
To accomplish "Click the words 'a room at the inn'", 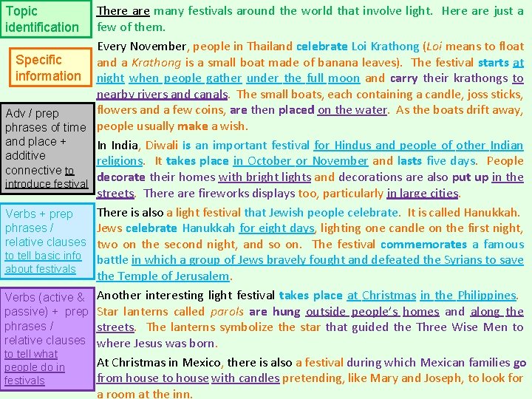I will coord(143,394).
